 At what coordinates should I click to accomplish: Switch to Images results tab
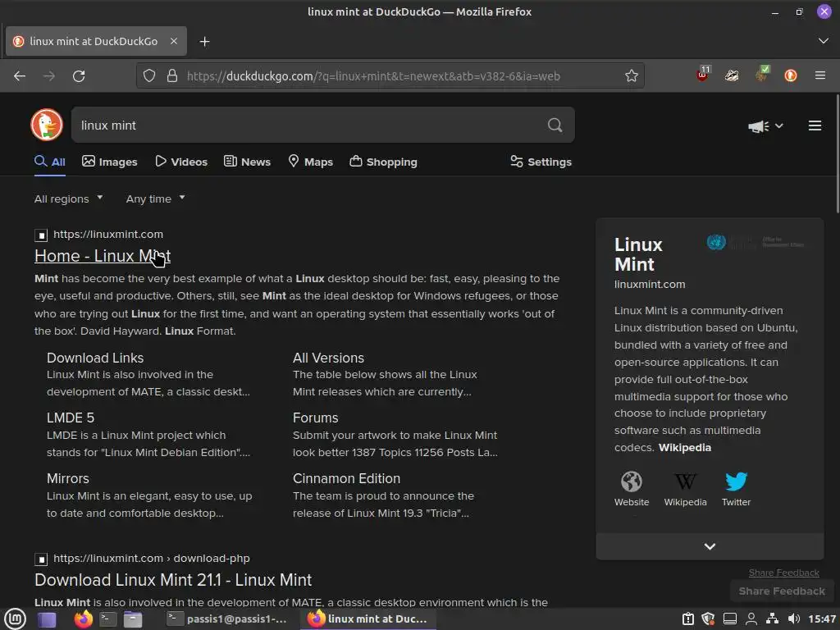coord(110,162)
